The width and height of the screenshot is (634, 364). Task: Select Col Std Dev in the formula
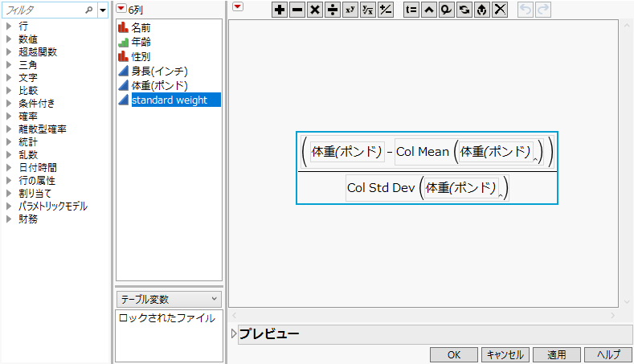pos(381,188)
